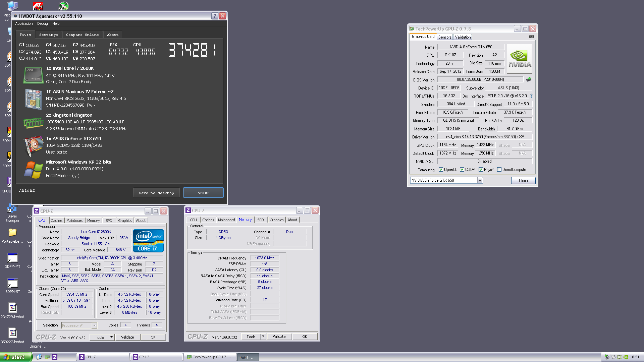Expand the Tools arrow in left CPU-Z window
The height and width of the screenshot is (362, 644).
(x=112, y=337)
